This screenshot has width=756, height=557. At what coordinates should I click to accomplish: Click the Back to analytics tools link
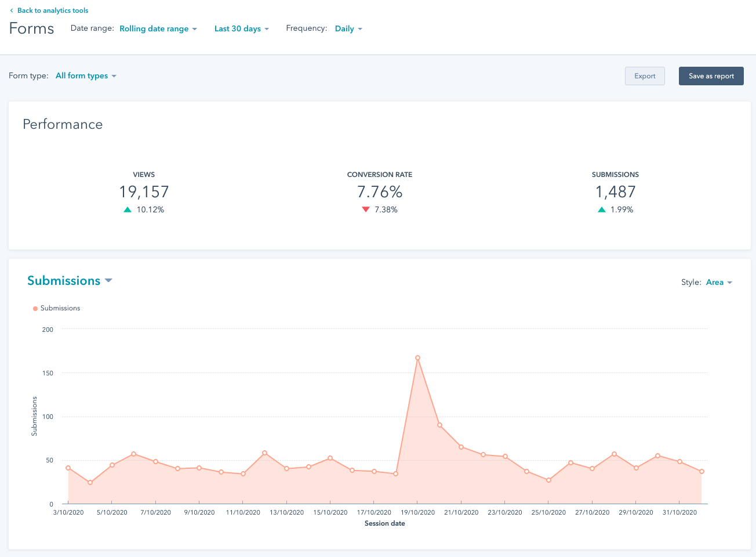tap(52, 10)
